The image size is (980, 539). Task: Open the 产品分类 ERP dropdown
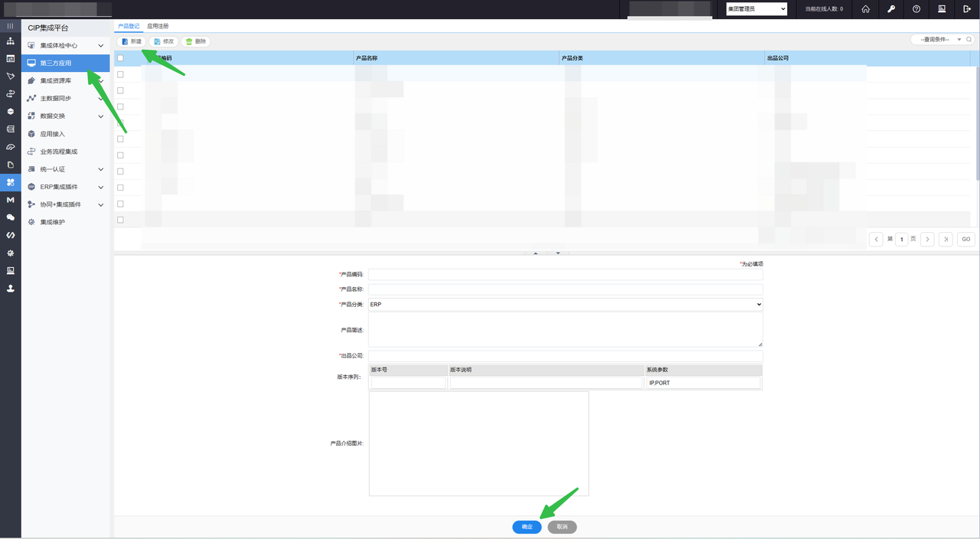coord(565,305)
